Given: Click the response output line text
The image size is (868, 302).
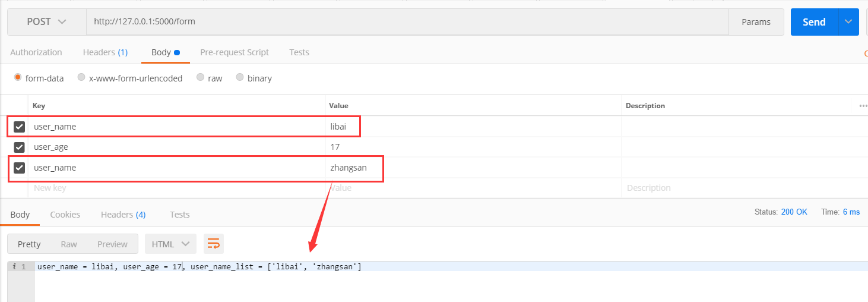Looking at the screenshot, I should 199,266.
